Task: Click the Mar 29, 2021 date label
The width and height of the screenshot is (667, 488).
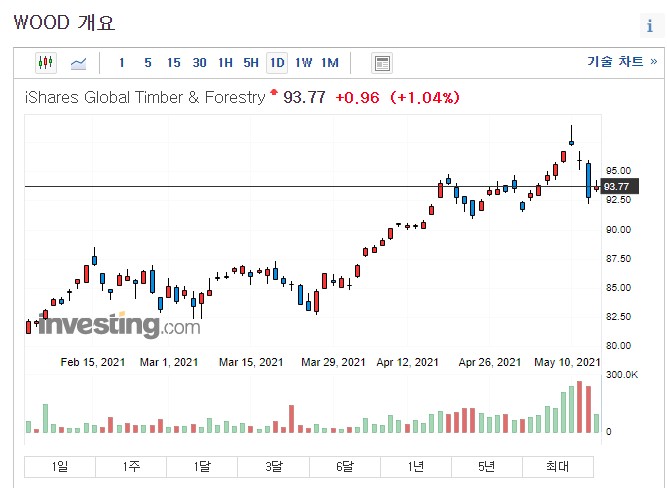Action: click(333, 362)
